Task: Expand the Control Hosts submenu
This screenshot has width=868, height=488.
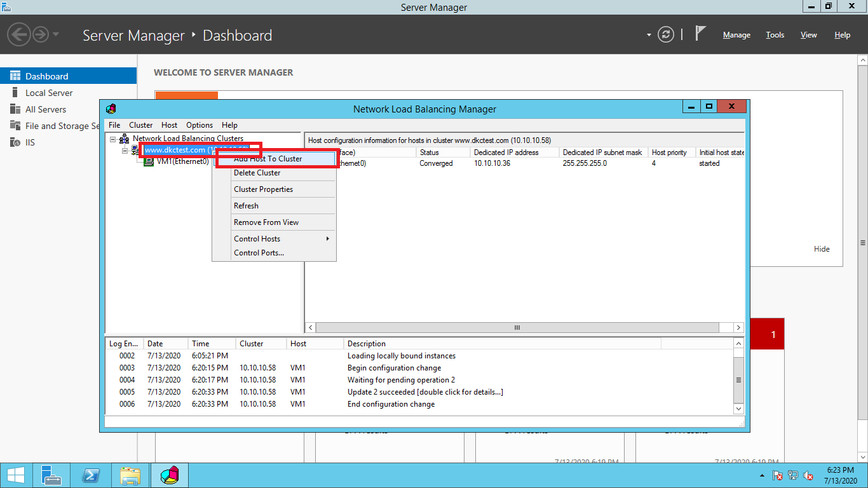Action: coord(274,239)
